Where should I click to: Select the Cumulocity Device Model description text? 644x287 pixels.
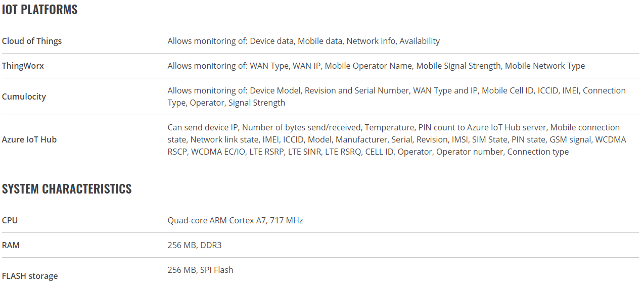click(x=397, y=97)
